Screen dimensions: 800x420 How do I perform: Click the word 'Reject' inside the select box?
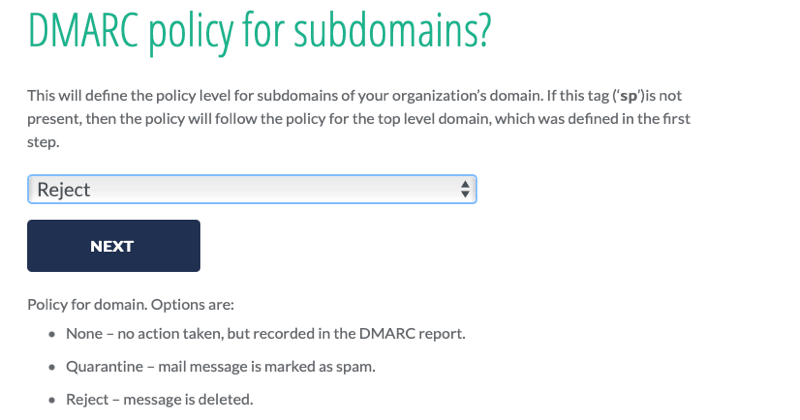pyautogui.click(x=64, y=190)
